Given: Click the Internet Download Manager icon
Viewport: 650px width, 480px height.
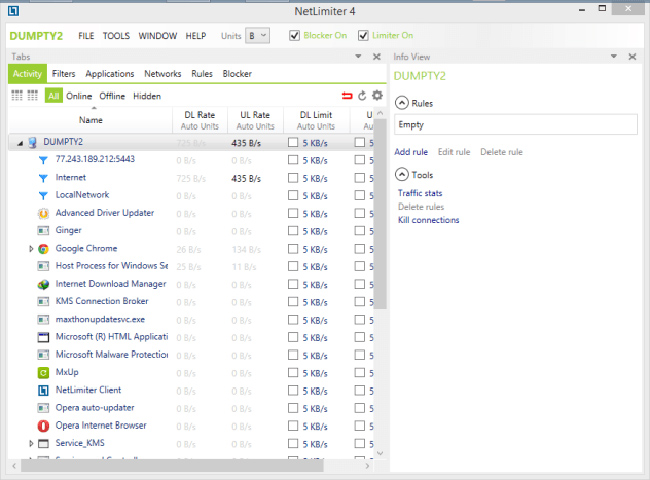Looking at the screenshot, I should (43, 284).
